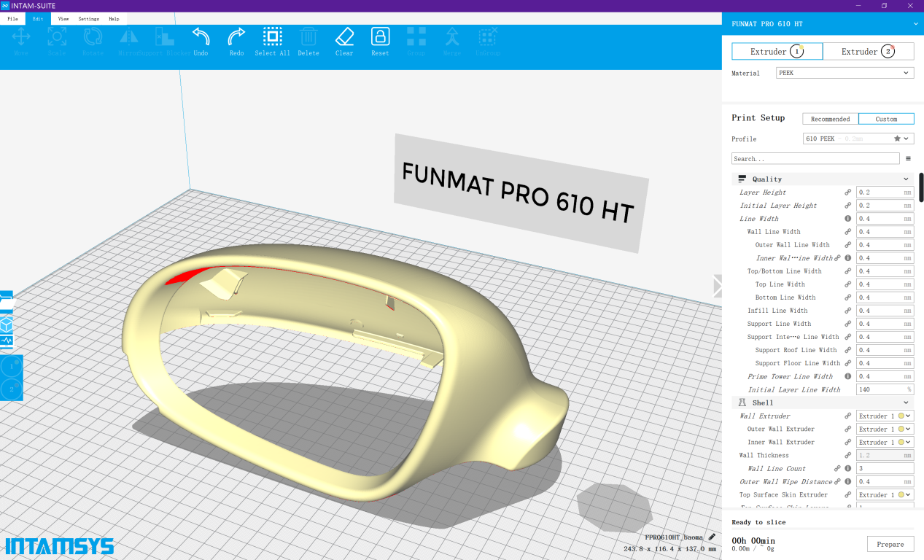
Task: Click the Initial Layer Height value field
Action: [885, 206]
